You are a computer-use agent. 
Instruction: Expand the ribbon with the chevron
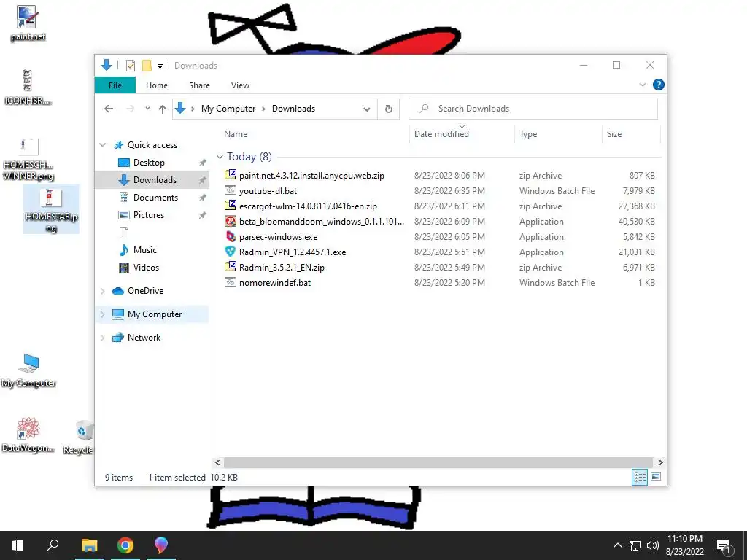[x=642, y=85]
